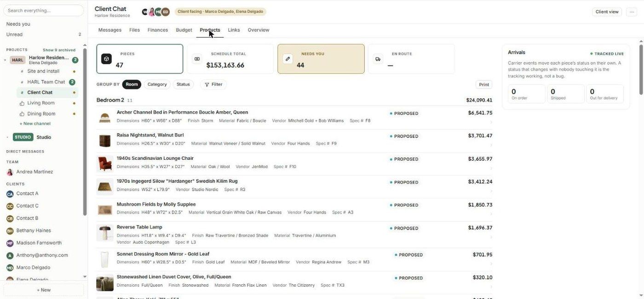Group products by Category

(157, 85)
